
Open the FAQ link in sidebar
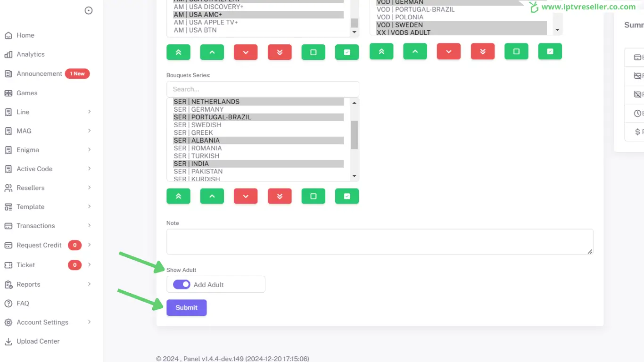click(23, 304)
